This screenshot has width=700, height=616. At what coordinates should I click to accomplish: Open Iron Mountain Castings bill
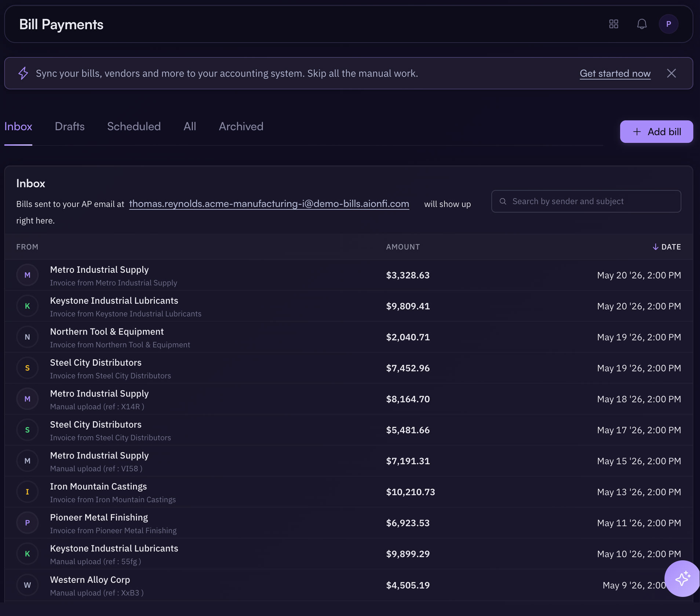point(349,492)
